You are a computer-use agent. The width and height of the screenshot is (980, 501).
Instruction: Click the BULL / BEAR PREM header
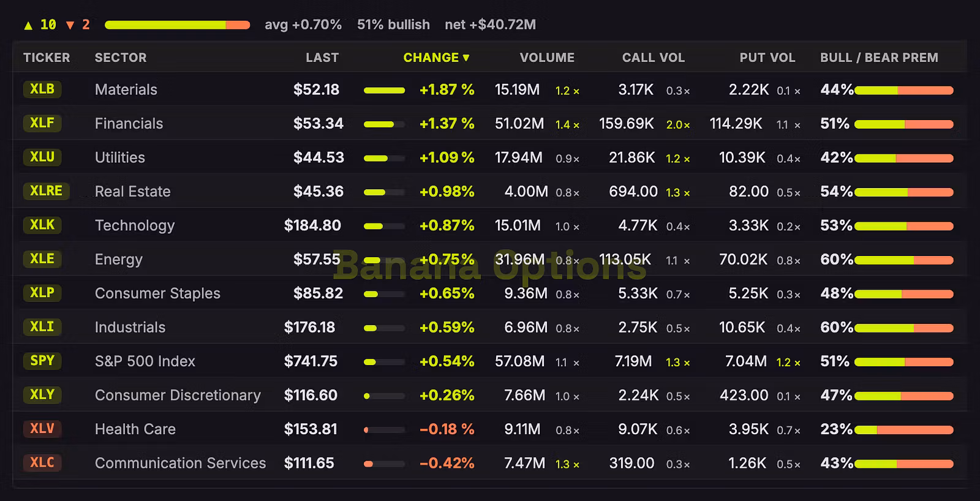coord(879,58)
